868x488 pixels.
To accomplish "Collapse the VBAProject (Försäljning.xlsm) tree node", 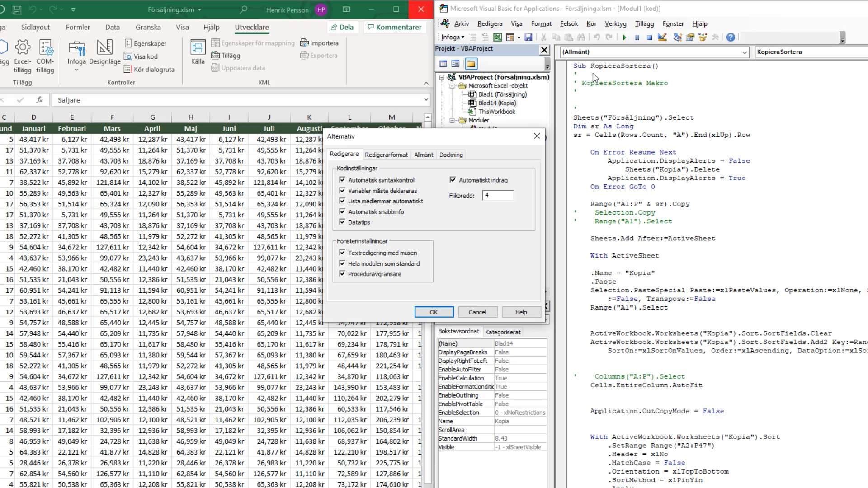I will tap(442, 77).
